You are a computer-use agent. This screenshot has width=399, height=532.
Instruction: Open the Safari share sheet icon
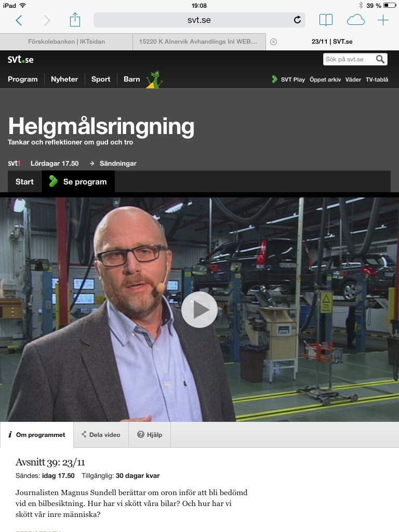75,20
